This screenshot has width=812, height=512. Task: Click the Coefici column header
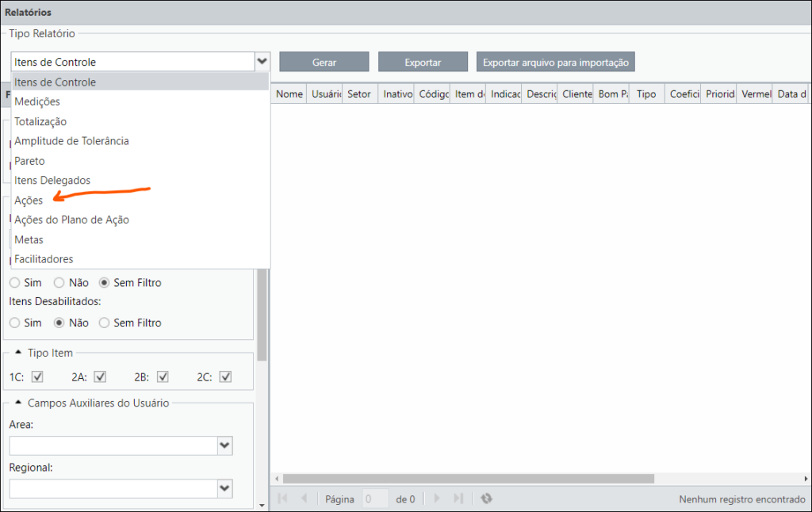pos(684,94)
